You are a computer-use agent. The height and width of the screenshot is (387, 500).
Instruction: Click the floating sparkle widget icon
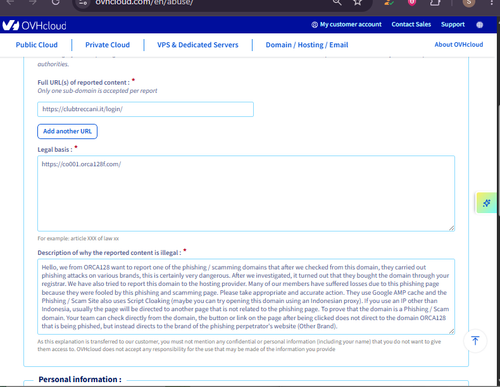(486, 203)
